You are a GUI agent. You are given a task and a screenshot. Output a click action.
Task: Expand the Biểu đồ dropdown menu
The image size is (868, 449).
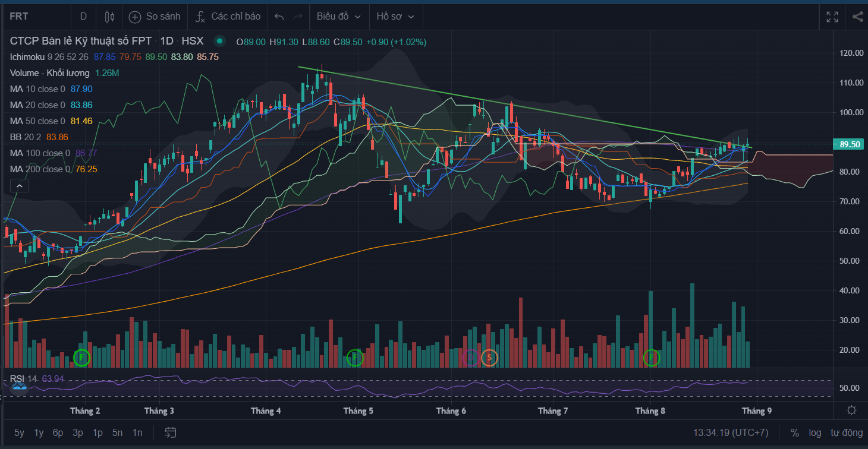(x=339, y=17)
